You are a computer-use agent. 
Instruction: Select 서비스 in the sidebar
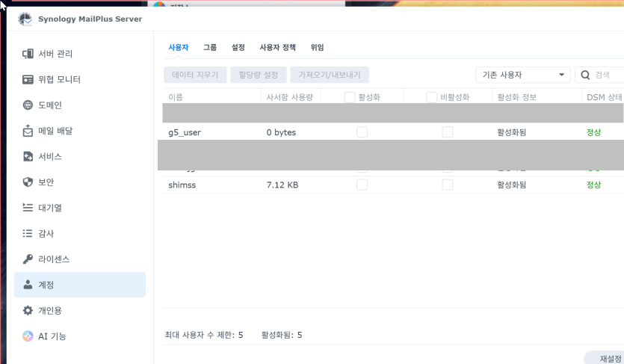point(80,156)
